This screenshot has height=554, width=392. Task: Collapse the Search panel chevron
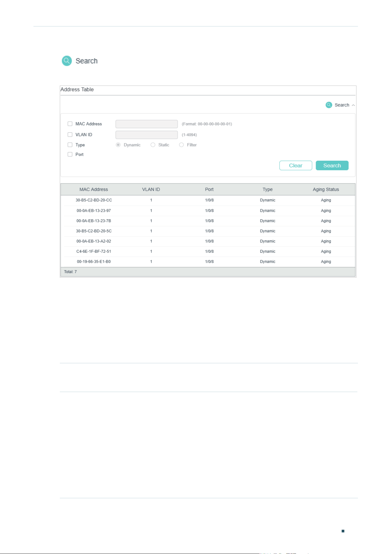(x=353, y=105)
